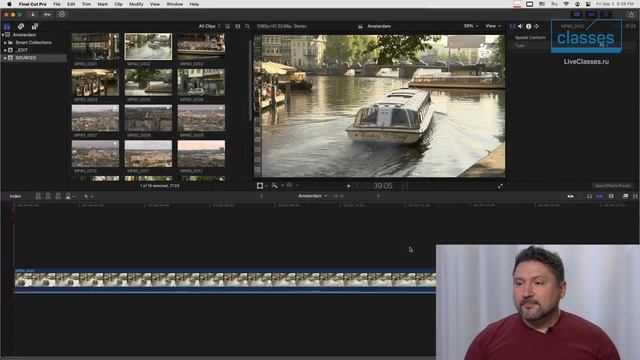Image resolution: width=640 pixels, height=360 pixels.
Task: Click the browser vertical scrollbar
Action: click(x=249, y=80)
